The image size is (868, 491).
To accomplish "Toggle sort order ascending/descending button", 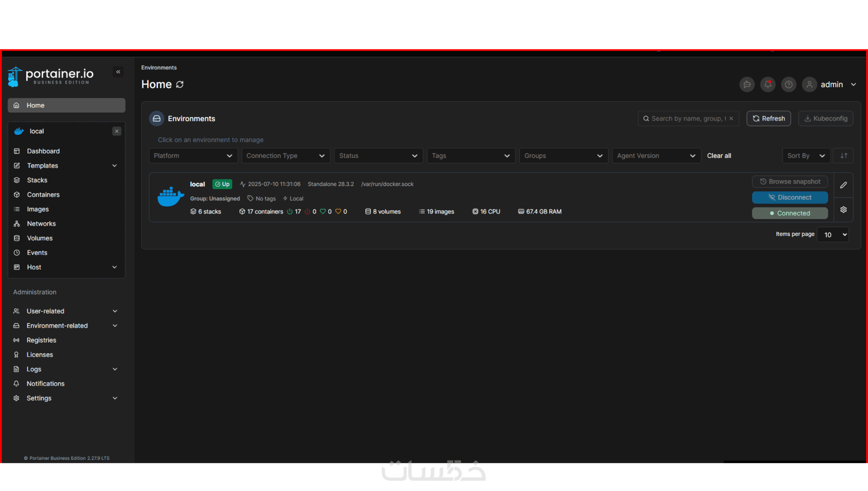I will [844, 156].
